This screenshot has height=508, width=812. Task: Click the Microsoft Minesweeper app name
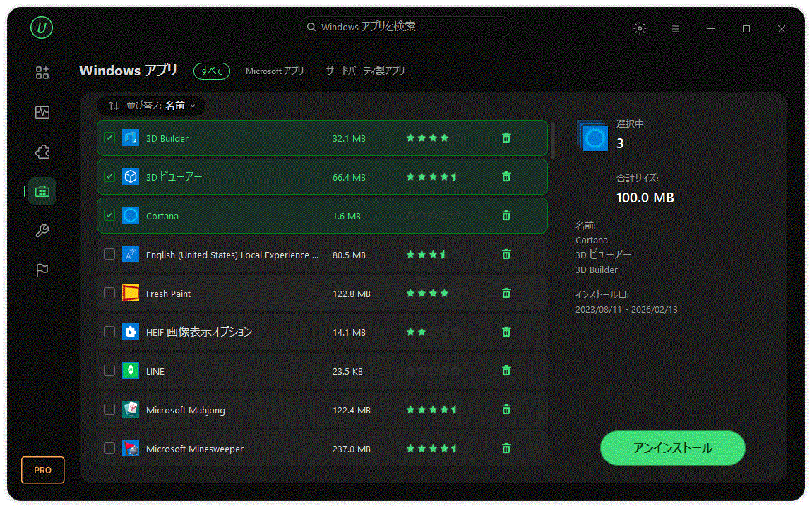195,449
